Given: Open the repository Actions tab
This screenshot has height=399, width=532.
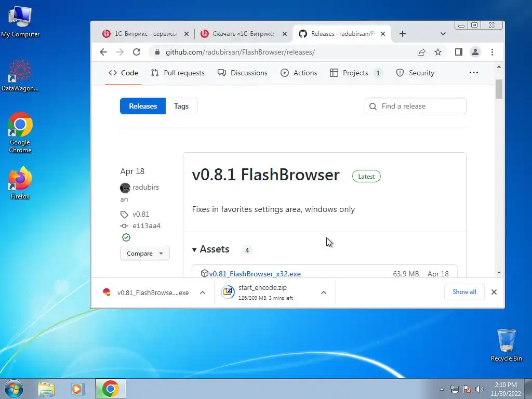Looking at the screenshot, I should tap(299, 73).
